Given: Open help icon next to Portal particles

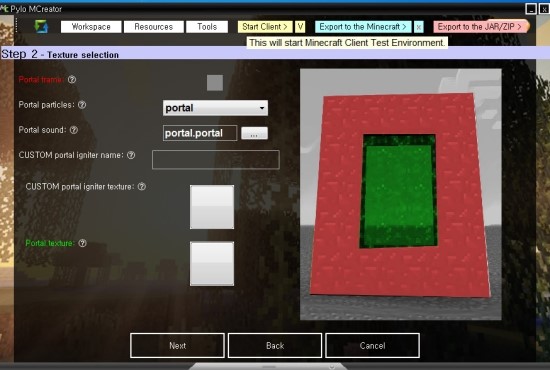Looking at the screenshot, I should pos(82,105).
